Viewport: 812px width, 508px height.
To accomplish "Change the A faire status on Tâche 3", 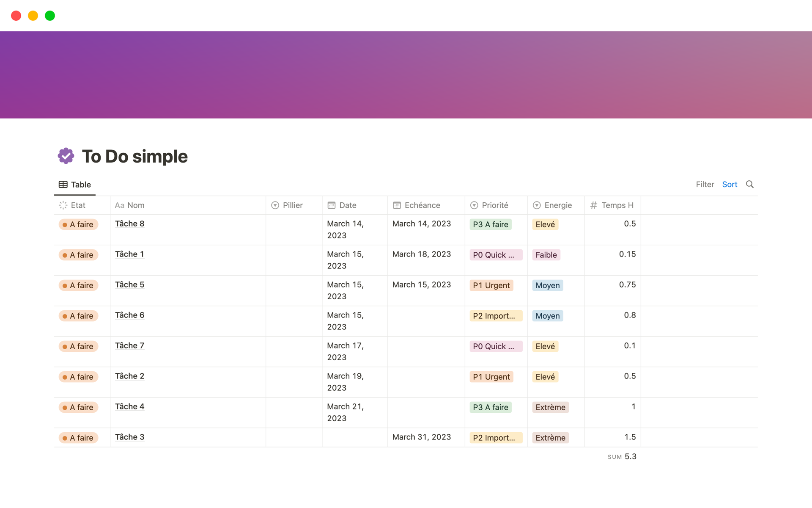I will pyautogui.click(x=78, y=437).
